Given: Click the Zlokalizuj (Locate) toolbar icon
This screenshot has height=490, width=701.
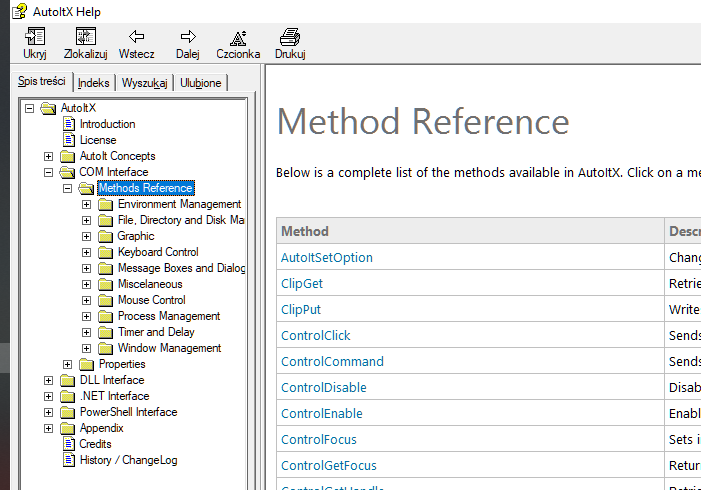Looking at the screenshot, I should click(x=85, y=36).
